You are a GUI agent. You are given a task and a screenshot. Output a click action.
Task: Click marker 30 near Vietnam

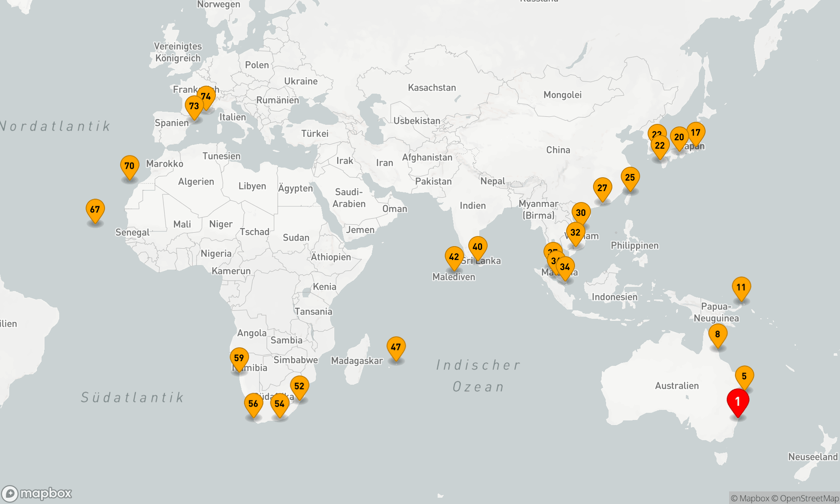point(581,213)
